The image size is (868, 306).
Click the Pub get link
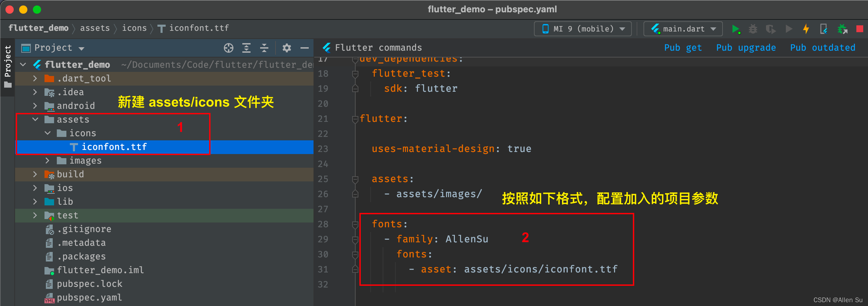tap(683, 48)
